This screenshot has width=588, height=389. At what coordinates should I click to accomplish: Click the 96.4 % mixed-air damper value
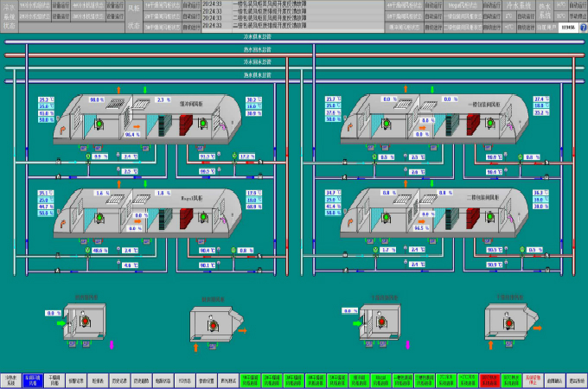132,135
